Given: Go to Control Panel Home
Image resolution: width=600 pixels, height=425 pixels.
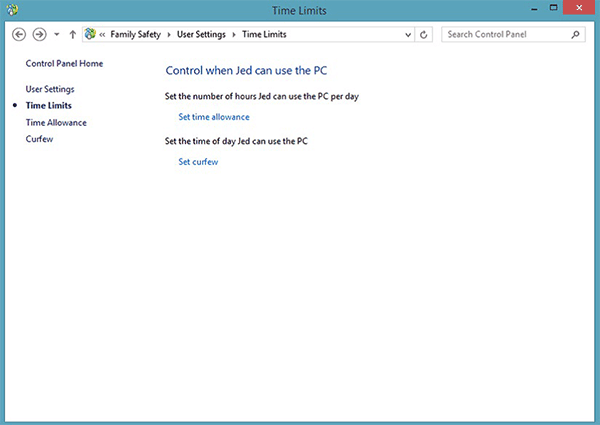Looking at the screenshot, I should tap(64, 64).
